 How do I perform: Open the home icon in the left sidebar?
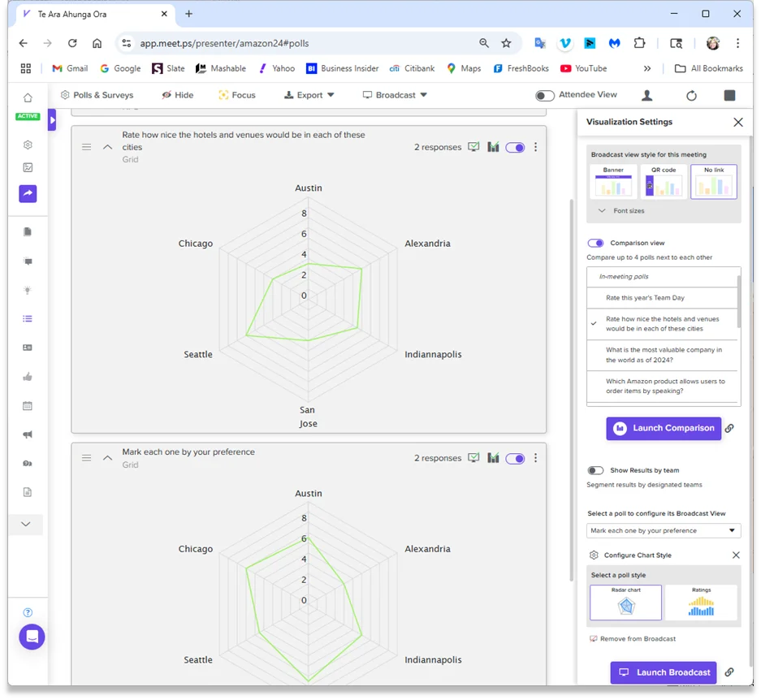28,97
